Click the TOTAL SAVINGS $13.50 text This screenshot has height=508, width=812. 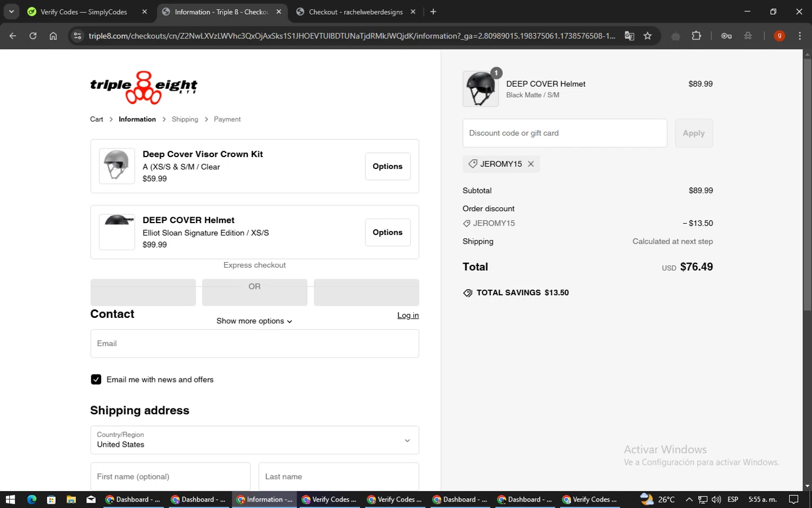point(522,292)
